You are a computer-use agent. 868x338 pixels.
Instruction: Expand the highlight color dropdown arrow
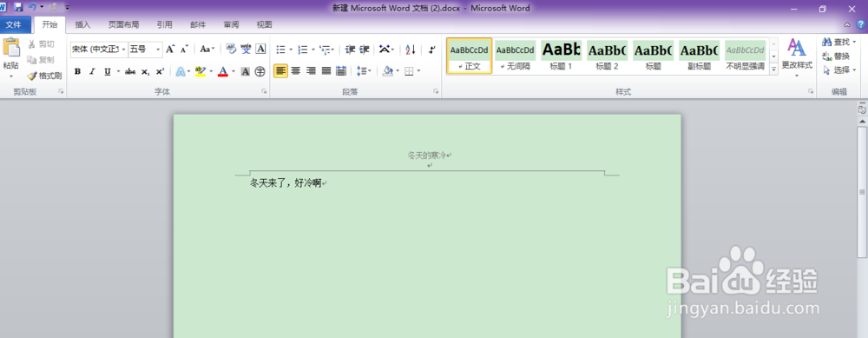tap(210, 71)
